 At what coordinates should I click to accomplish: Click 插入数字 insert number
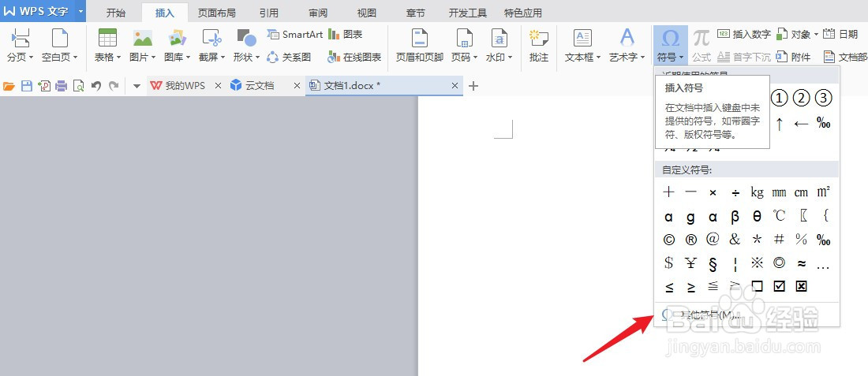pyautogui.click(x=744, y=34)
